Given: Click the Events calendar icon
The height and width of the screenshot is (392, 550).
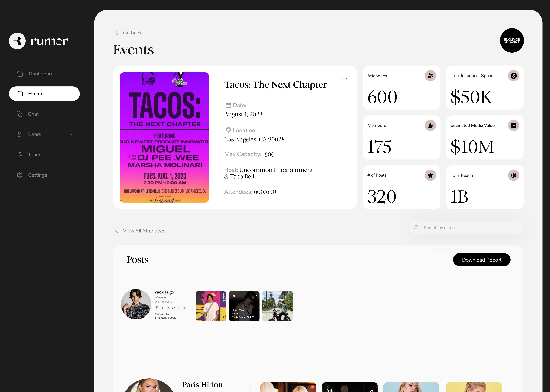Looking at the screenshot, I should 20,94.
